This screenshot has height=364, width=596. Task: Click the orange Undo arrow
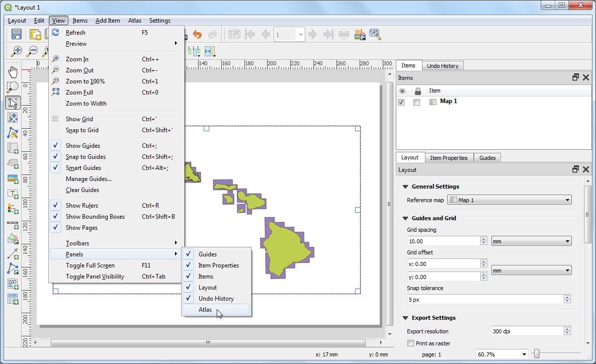click(x=197, y=34)
